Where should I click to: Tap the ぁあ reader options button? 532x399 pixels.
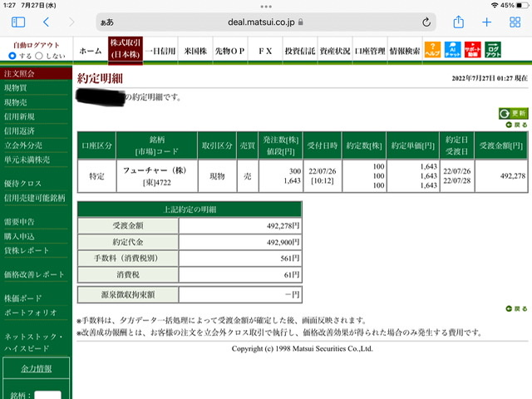pos(107,22)
